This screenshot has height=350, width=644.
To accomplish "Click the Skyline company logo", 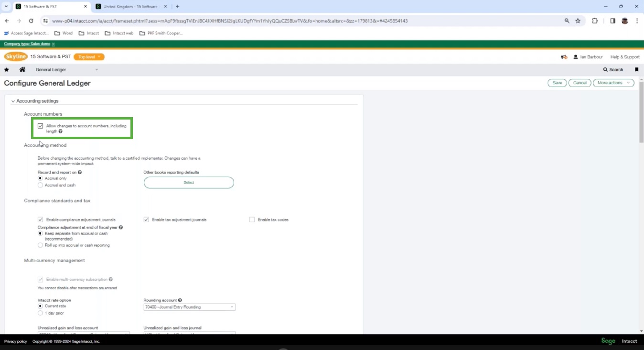I will coord(16,56).
